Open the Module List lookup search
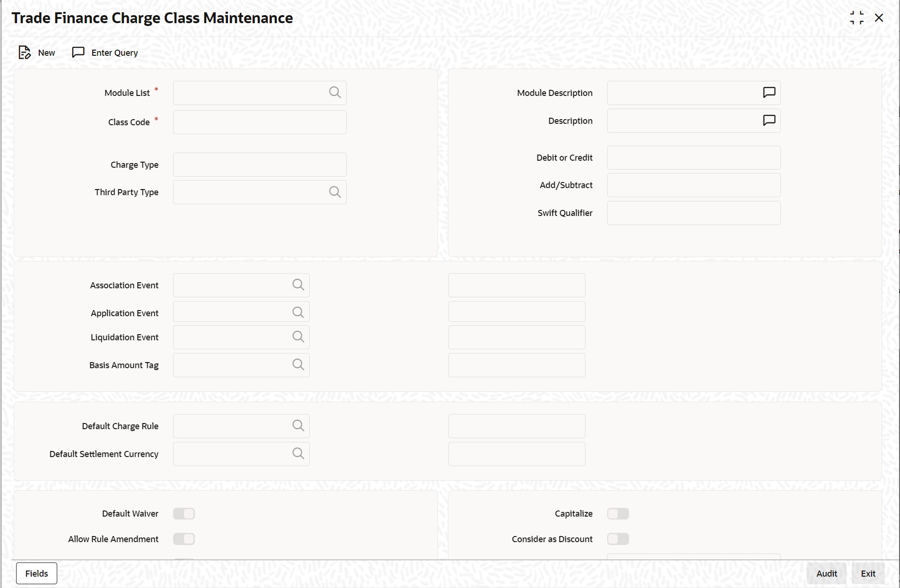The image size is (900, 588). 335,93
